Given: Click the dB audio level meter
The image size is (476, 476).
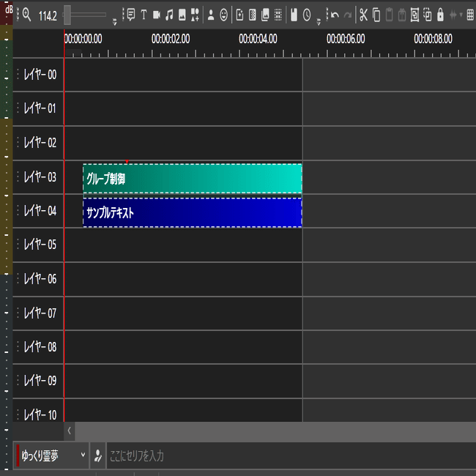Looking at the screenshot, I should pyautogui.click(x=7, y=238).
